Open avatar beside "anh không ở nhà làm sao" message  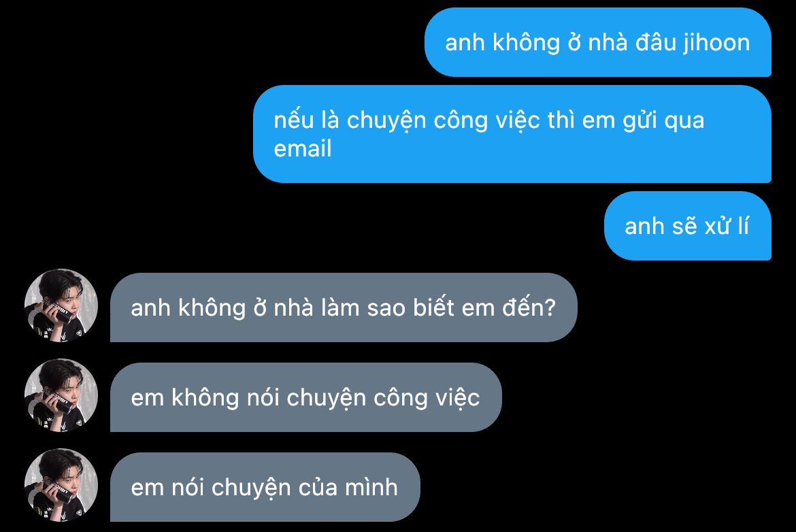point(61,305)
